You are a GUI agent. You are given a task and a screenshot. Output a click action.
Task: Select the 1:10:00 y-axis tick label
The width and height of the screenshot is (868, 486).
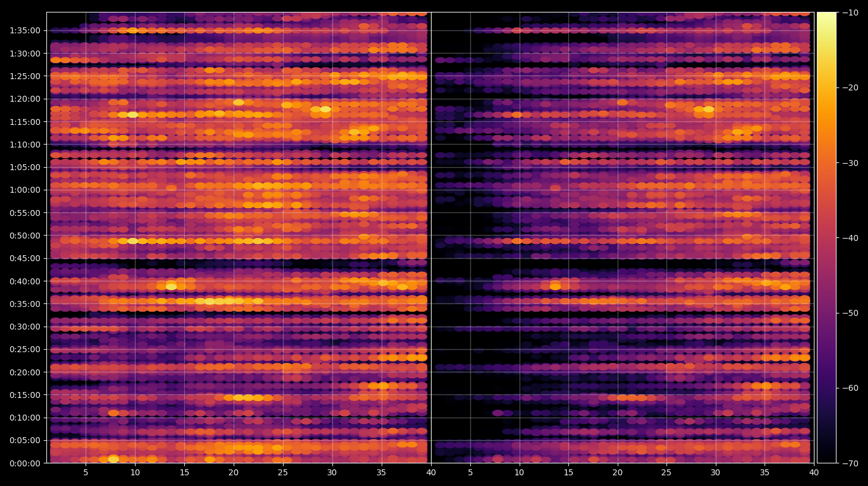(25, 145)
